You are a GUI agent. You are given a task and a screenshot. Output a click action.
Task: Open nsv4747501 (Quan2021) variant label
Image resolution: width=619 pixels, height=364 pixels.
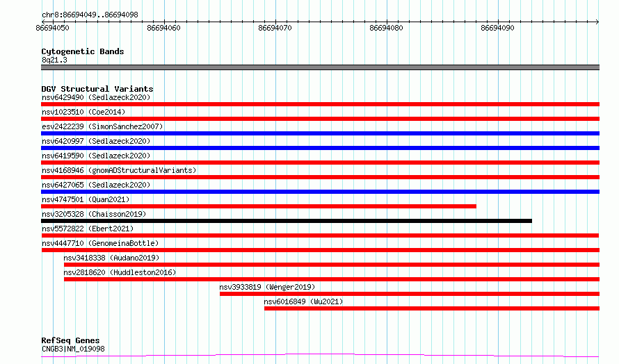pyautogui.click(x=86, y=199)
